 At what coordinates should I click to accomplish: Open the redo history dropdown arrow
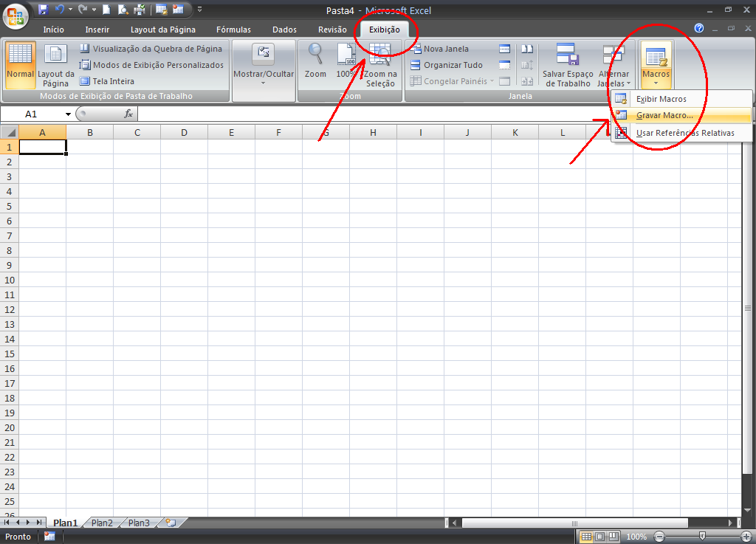coord(94,10)
